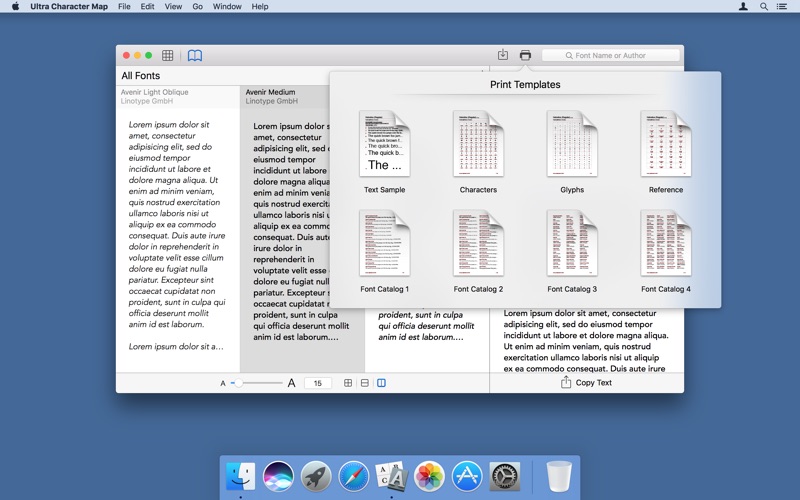The image size is (800, 500).
Task: Switch to column layout view icon
Action: pos(381,383)
